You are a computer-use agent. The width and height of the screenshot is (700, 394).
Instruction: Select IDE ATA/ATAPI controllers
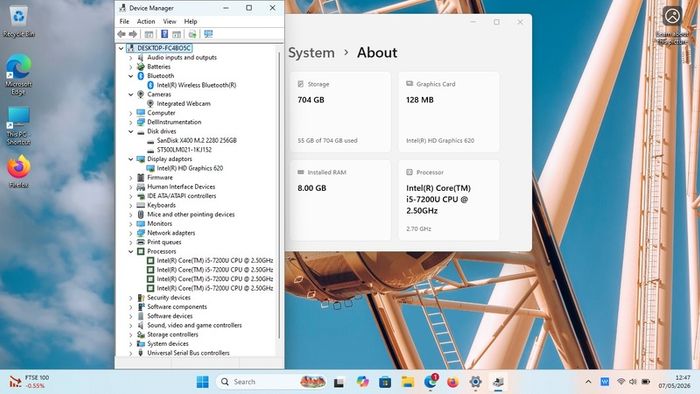(182, 196)
